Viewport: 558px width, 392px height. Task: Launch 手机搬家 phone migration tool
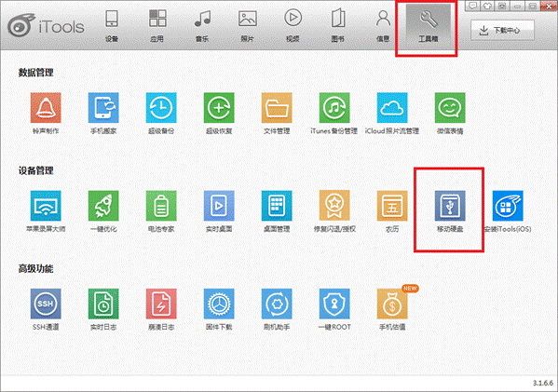point(103,108)
